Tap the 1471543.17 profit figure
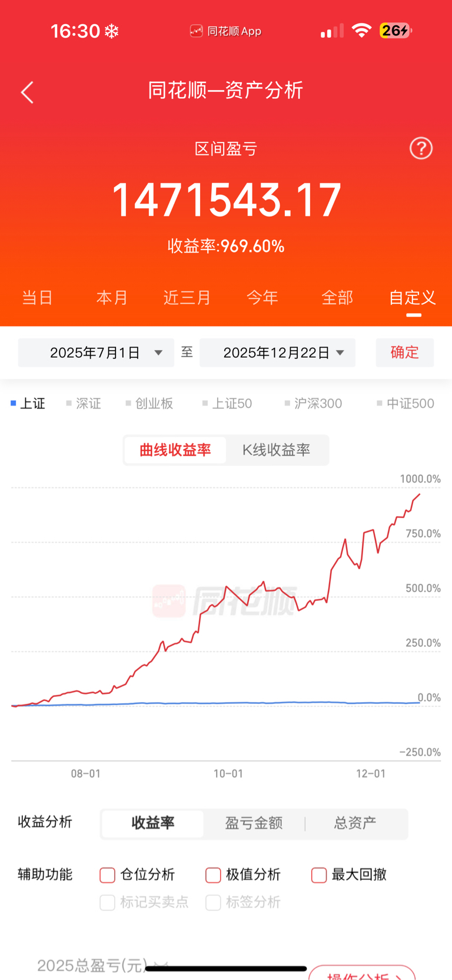 [226, 200]
